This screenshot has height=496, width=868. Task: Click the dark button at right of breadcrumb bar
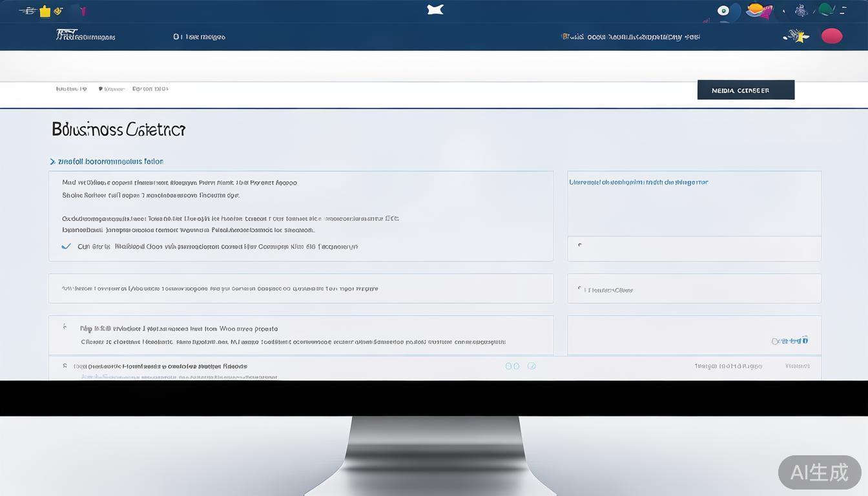[745, 90]
